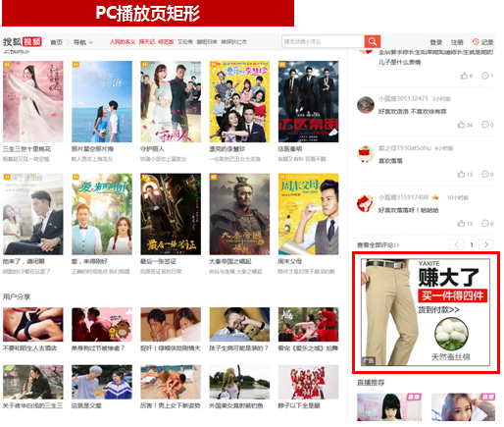Like the comment with 6 thumbs up
The image size is (504, 427).
click(464, 76)
